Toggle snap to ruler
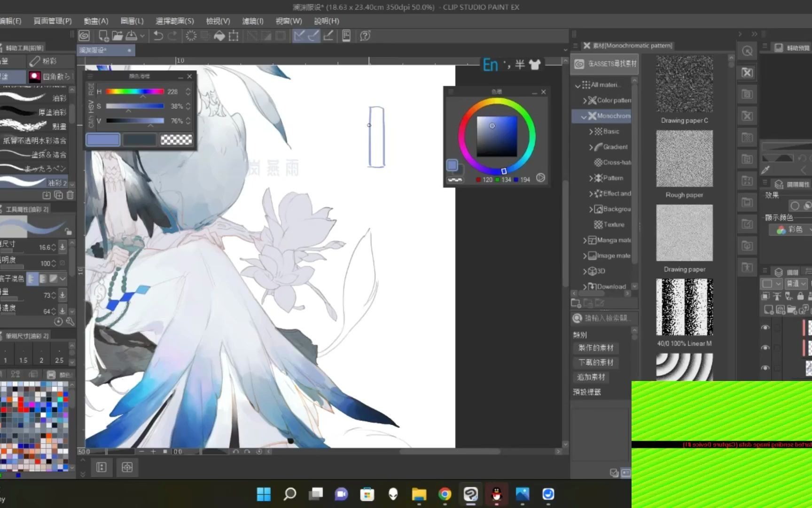Viewport: 812px width, 508px height. click(299, 36)
